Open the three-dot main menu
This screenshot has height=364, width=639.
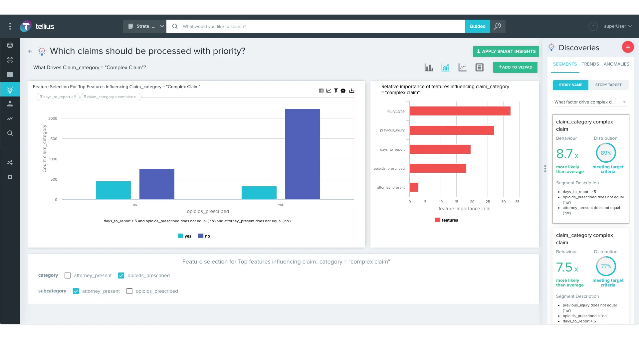(x=10, y=26)
